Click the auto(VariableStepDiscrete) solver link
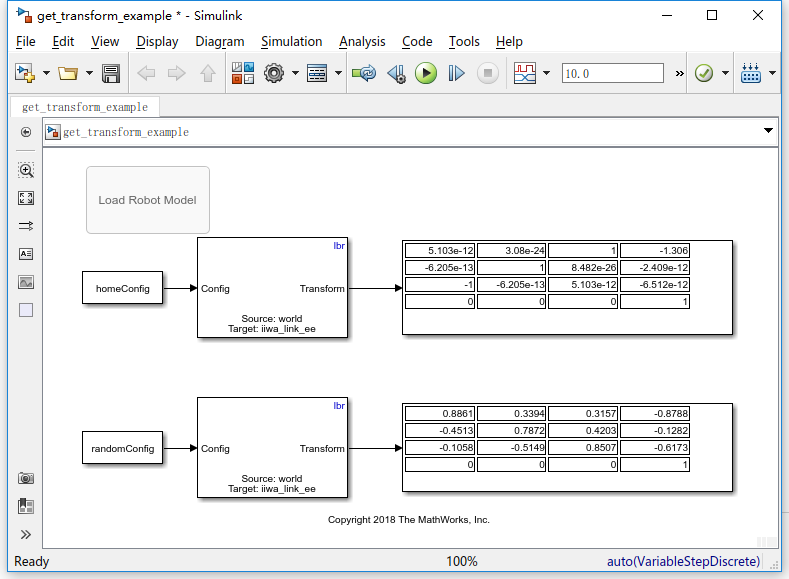The height and width of the screenshot is (579, 789). point(683,561)
